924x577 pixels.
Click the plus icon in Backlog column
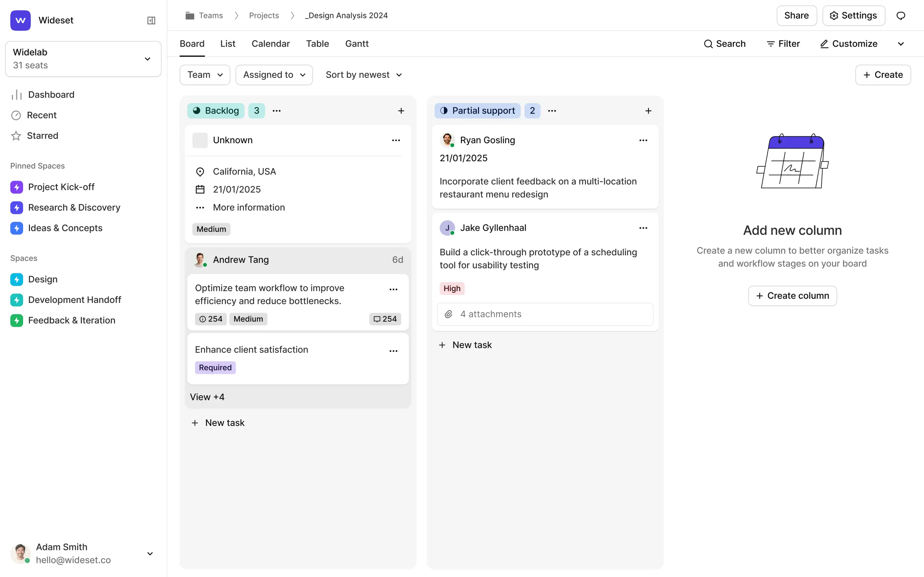(x=401, y=111)
